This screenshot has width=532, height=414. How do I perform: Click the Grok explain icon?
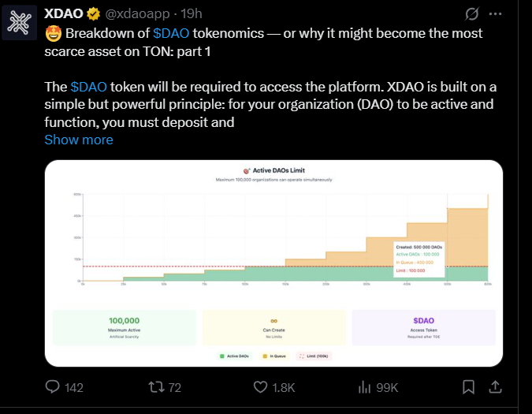click(471, 14)
